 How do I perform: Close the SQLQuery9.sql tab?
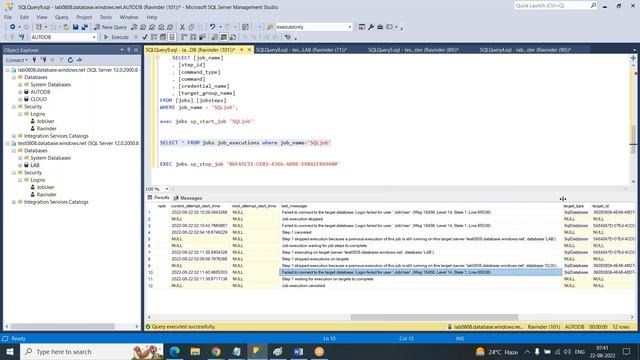pyautogui.click(x=249, y=50)
